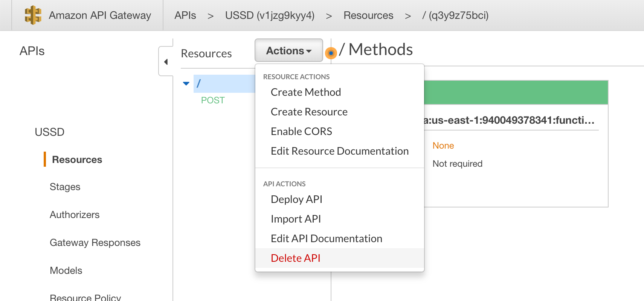Click the Amazon API Gateway logo icon
This screenshot has width=644, height=301.
pyautogui.click(x=33, y=15)
